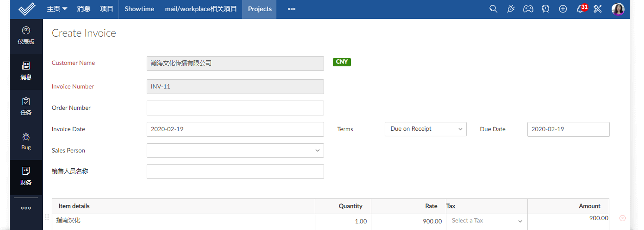Viewport: 644px width, 230px height.
Task: Open the tools settings icon
Action: (598, 9)
